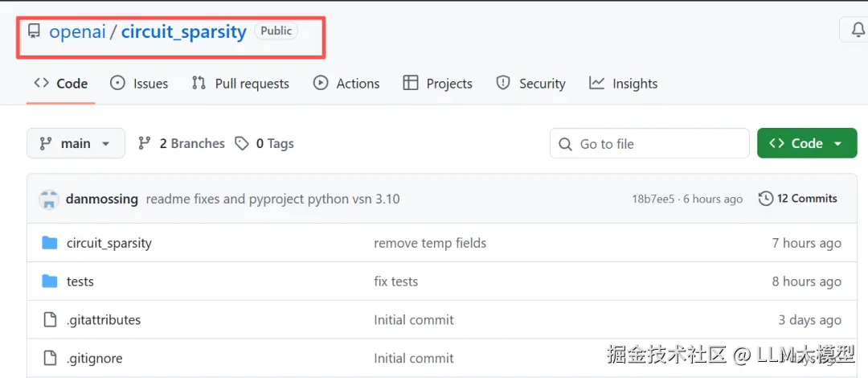Image resolution: width=868 pixels, height=378 pixels.
Task: Click the openai organization link
Action: [x=76, y=32]
